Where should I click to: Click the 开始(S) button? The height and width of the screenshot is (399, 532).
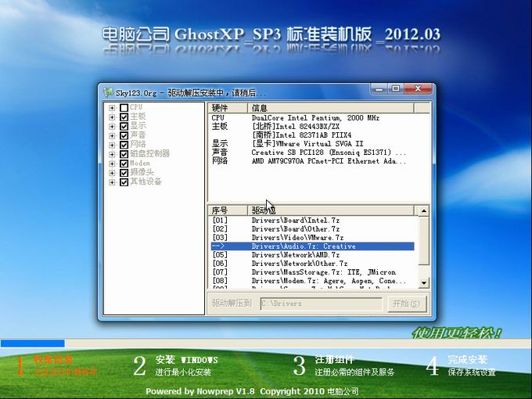coord(406,304)
